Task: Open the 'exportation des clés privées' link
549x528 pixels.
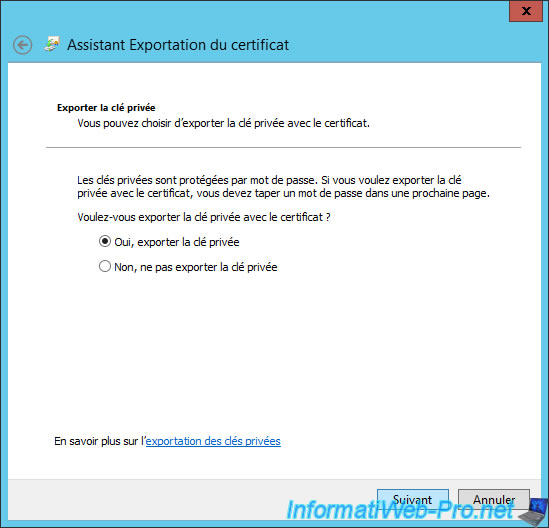Action: point(213,441)
